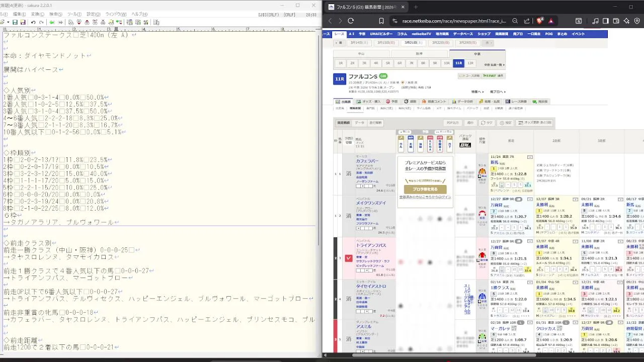Viewport: 644px width, 362px height.
Task: Toggle 消 for カフェラバー row
Action: (x=348, y=174)
